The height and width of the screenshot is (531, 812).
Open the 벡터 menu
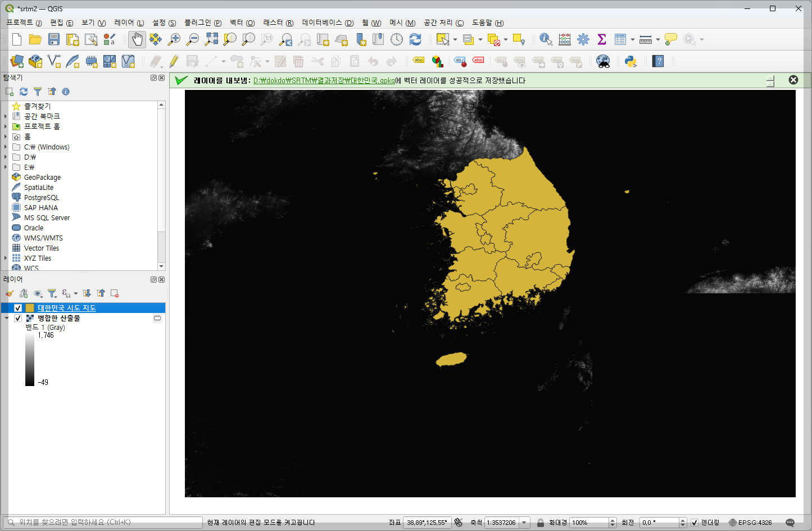pos(242,22)
